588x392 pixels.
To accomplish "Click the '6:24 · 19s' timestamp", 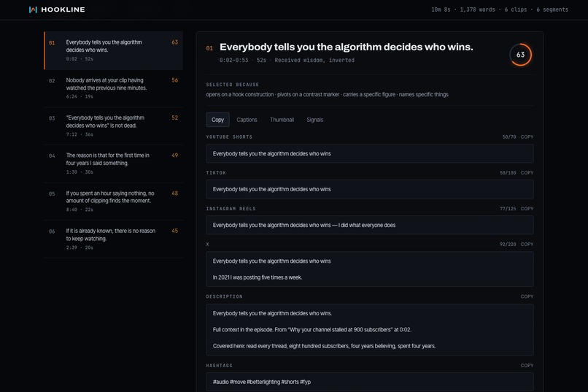I will click(x=80, y=97).
